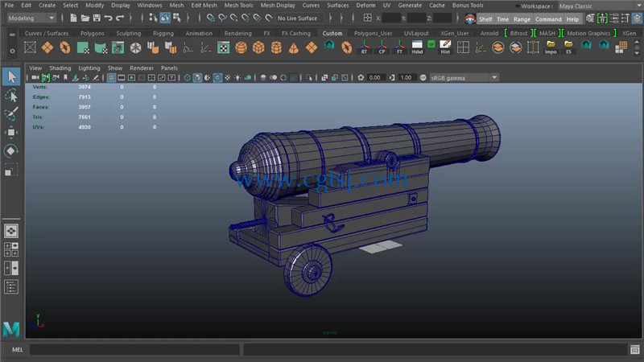Pick the Select tool arrow in toolbox
Screen dimensions: 644x362
pos(11,76)
